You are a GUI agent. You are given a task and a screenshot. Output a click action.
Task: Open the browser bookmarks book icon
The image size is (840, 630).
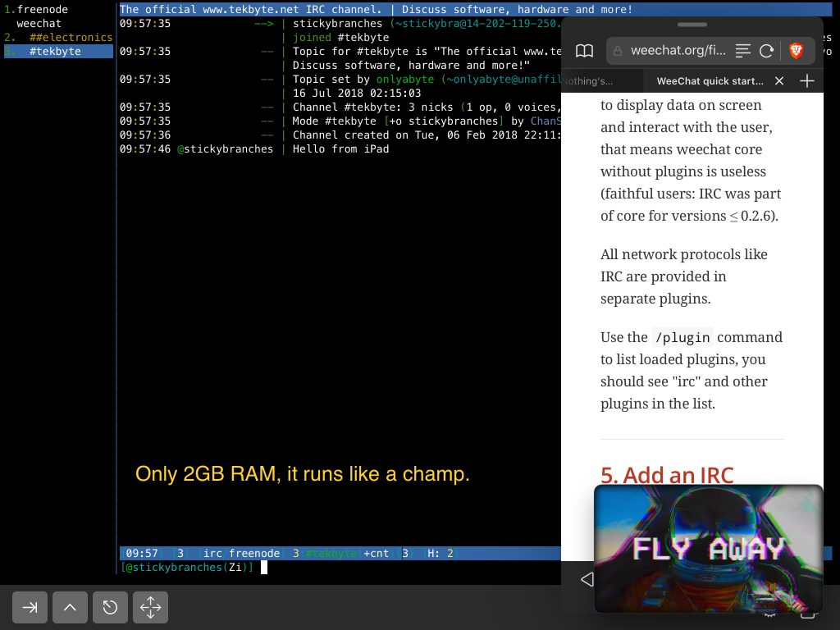584,51
